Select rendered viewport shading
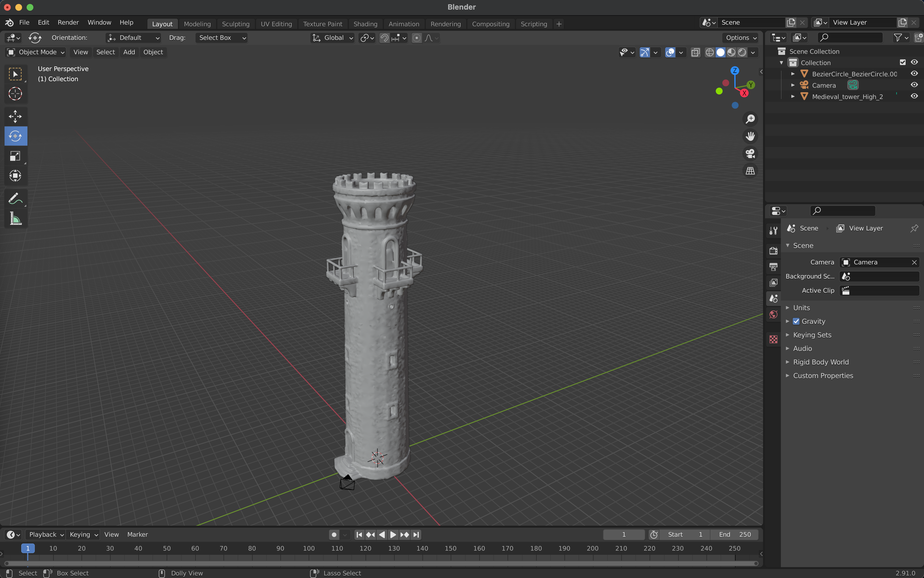 (742, 52)
